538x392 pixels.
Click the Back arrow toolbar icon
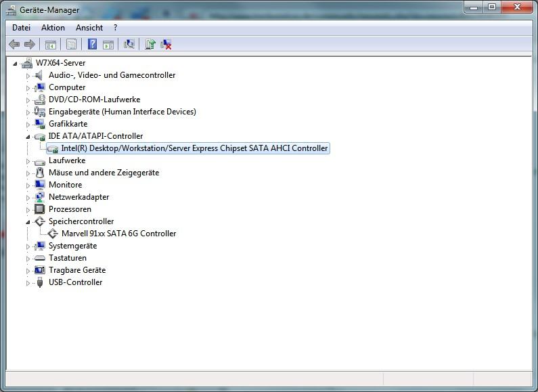[14, 44]
